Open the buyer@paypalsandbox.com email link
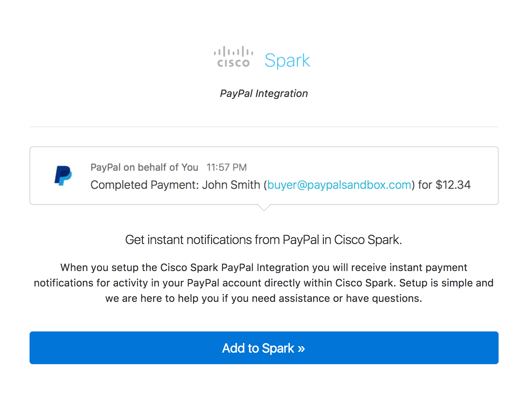The width and height of the screenshot is (532, 404). tap(339, 185)
